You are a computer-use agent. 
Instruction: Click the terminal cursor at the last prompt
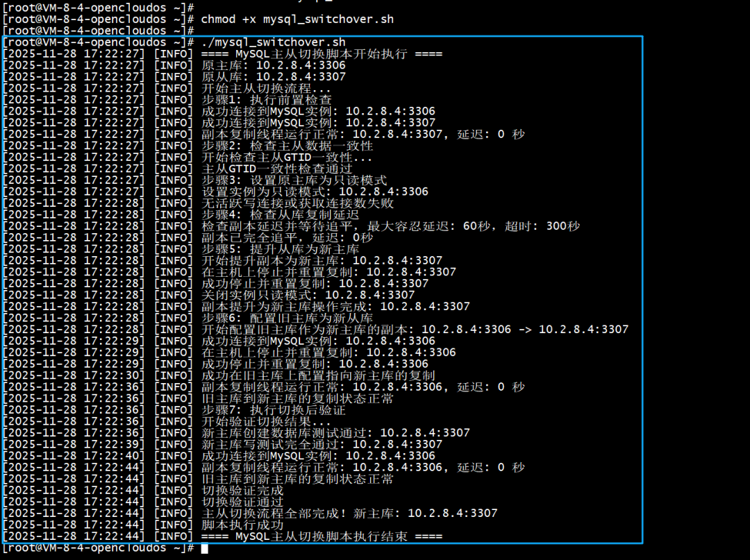pos(205,548)
